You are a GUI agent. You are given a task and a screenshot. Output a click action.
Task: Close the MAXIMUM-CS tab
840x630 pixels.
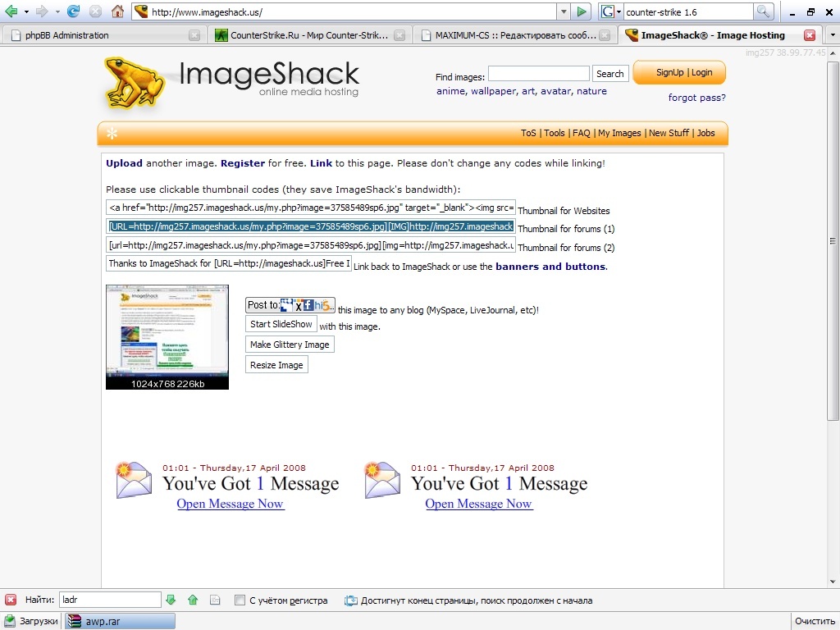(605, 35)
